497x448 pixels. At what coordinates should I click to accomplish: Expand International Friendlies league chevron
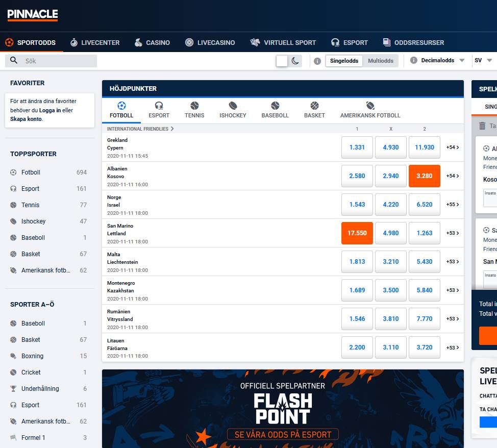click(x=172, y=129)
